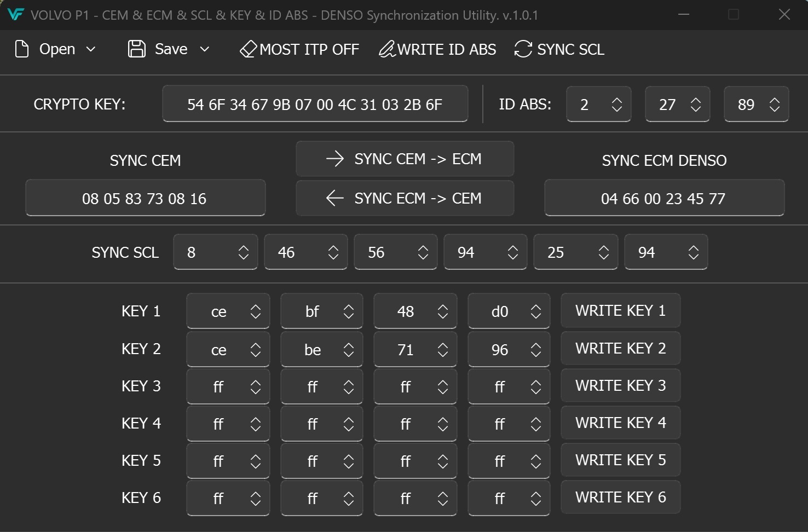Minimize the Synchronization Utility window
Image resolution: width=808 pixels, height=532 pixels.
684,15
